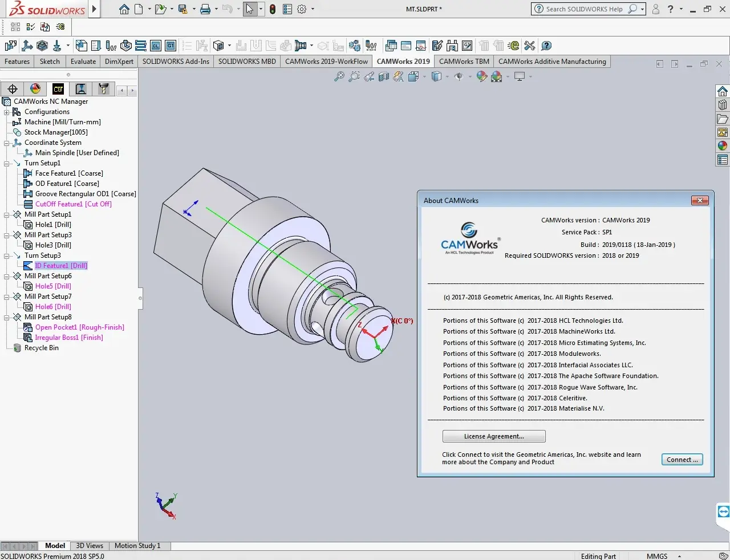Viewport: 730px width, 560px height.
Task: Click Zoom to Area icon
Action: (354, 76)
